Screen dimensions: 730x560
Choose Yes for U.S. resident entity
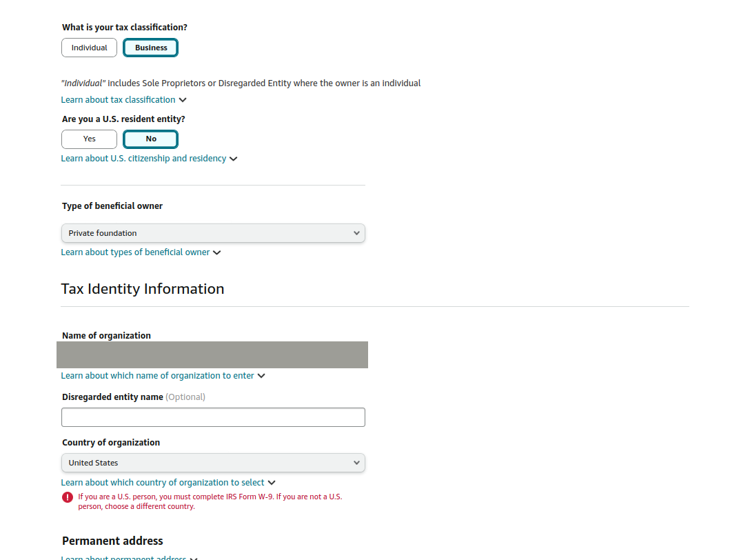[89, 139]
